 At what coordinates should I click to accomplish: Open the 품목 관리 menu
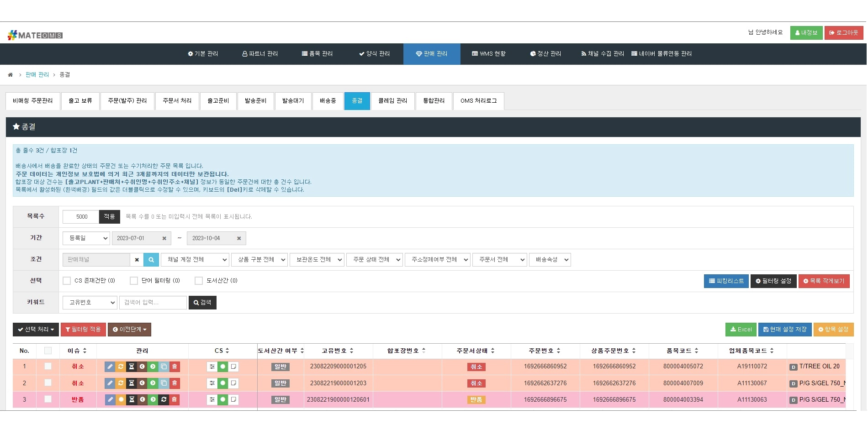coord(317,54)
